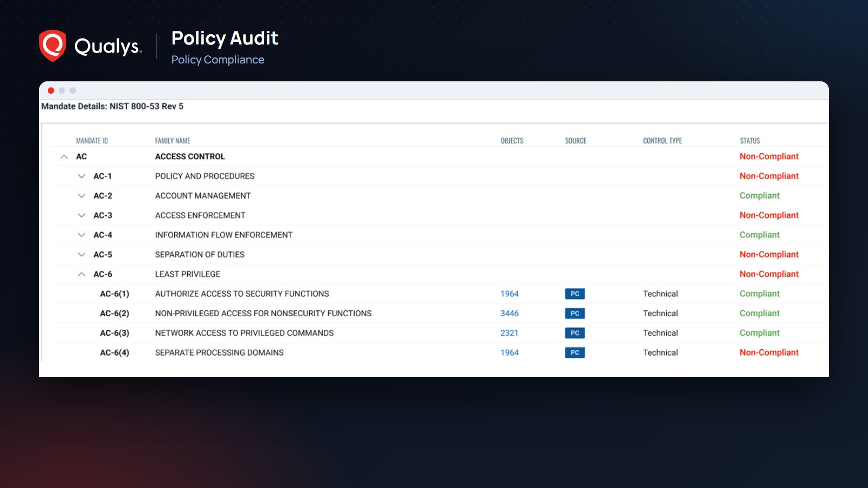This screenshot has height=488, width=868.
Task: Sort by the Mandate ID column header
Action: pos(92,141)
